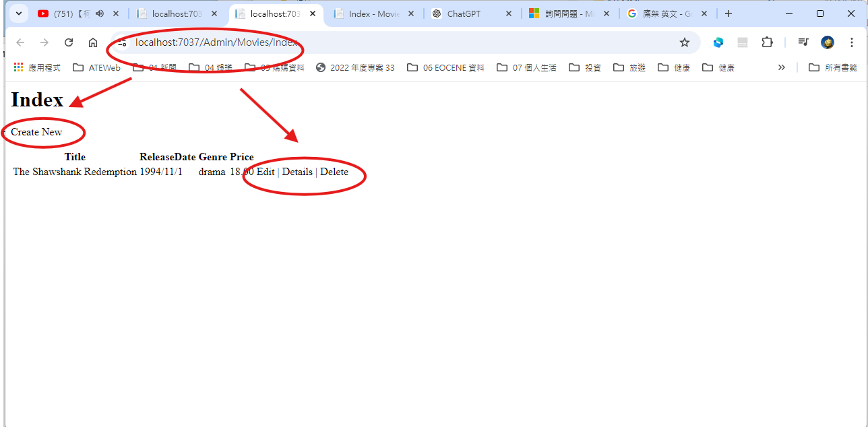Open the ATEWeb bookmark folder
868x427 pixels.
(96, 67)
